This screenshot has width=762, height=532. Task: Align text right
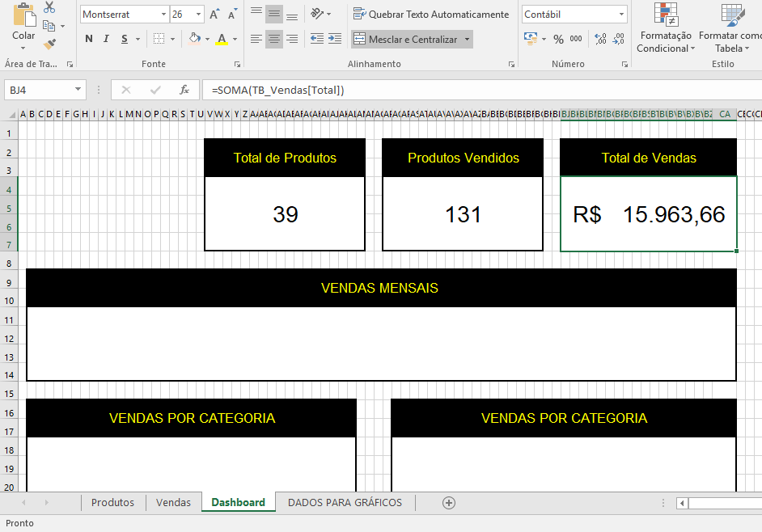tap(292, 39)
